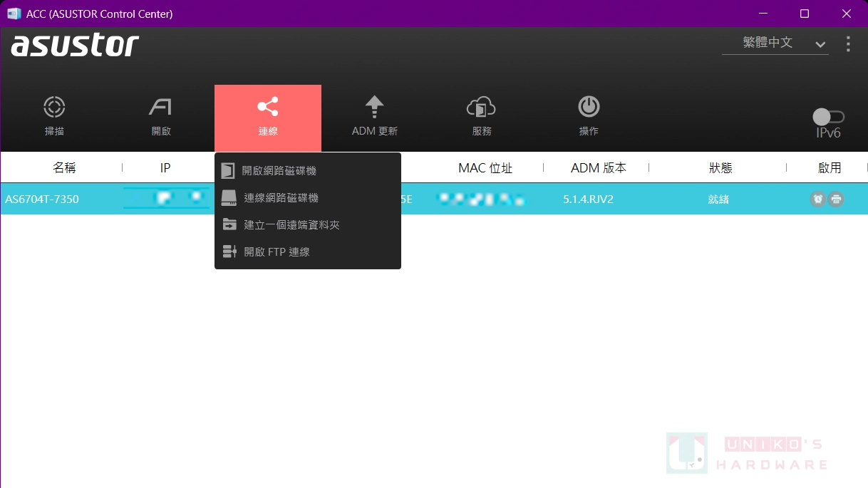This screenshot has width=868, height=488.
Task: Click the 開啟 open toolbar icon
Action: coord(160,107)
